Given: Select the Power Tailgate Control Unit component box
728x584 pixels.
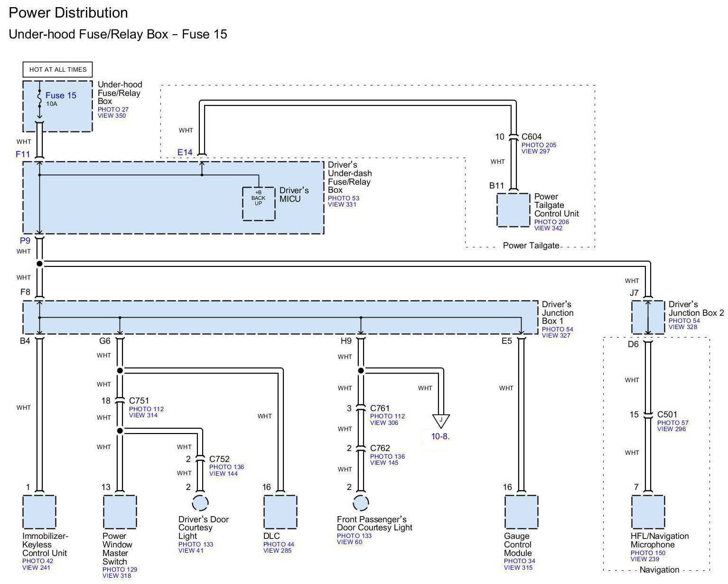Looking at the screenshot, I should pyautogui.click(x=513, y=210).
